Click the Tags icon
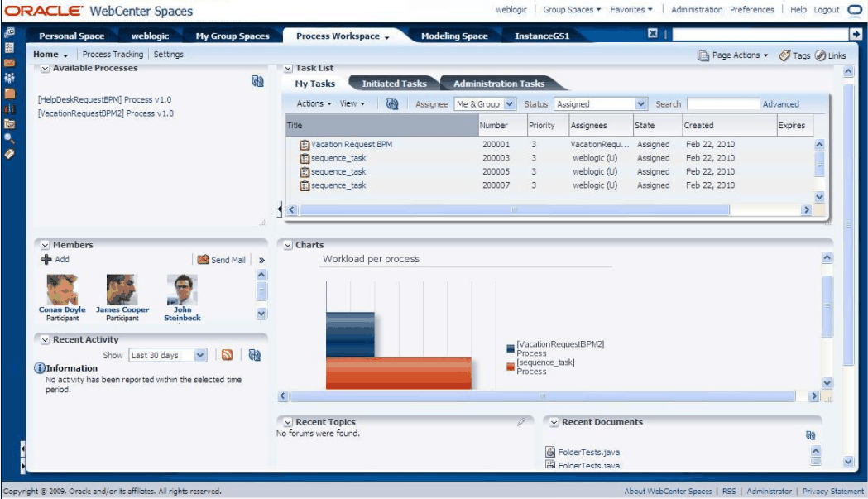 784,55
